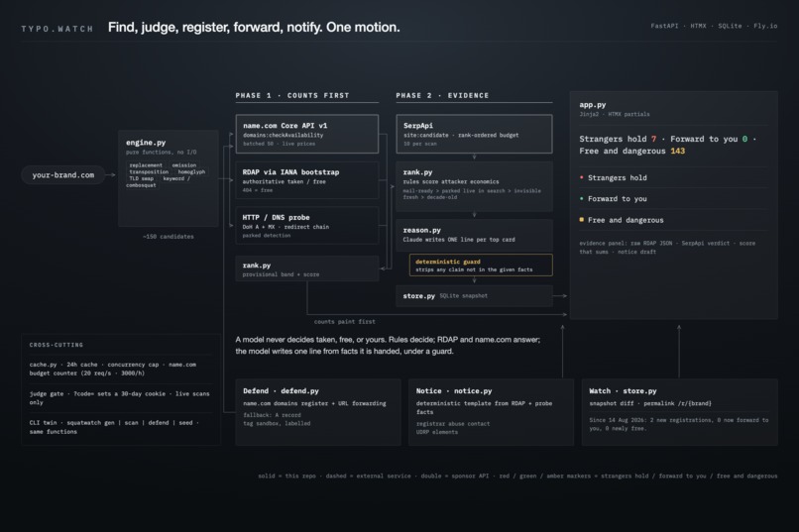Click the SerpApi title

(418, 126)
